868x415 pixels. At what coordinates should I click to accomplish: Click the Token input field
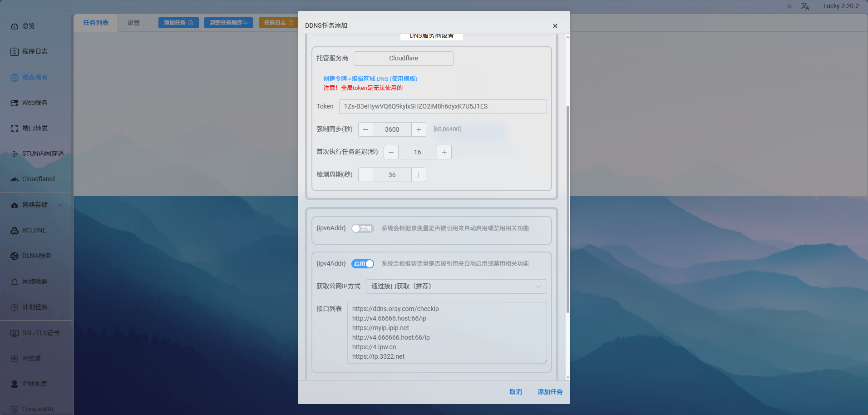[443, 107]
